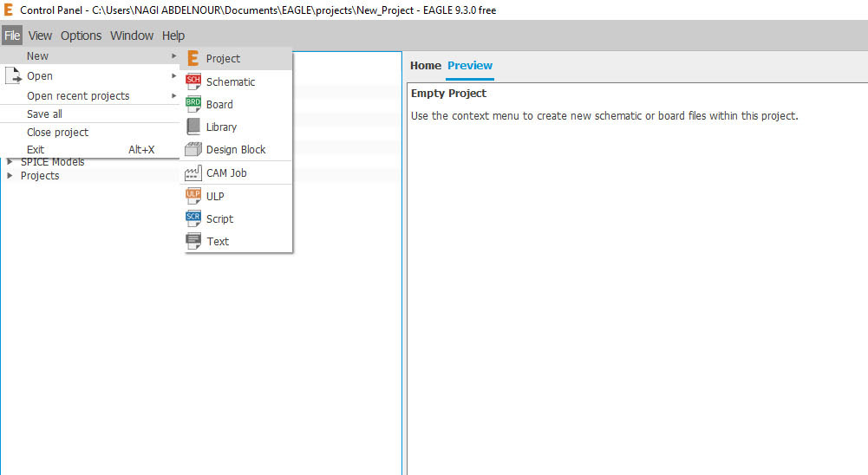This screenshot has height=475, width=868.
Task: Click the EAGLE logo in title bar
Action: coord(9,10)
